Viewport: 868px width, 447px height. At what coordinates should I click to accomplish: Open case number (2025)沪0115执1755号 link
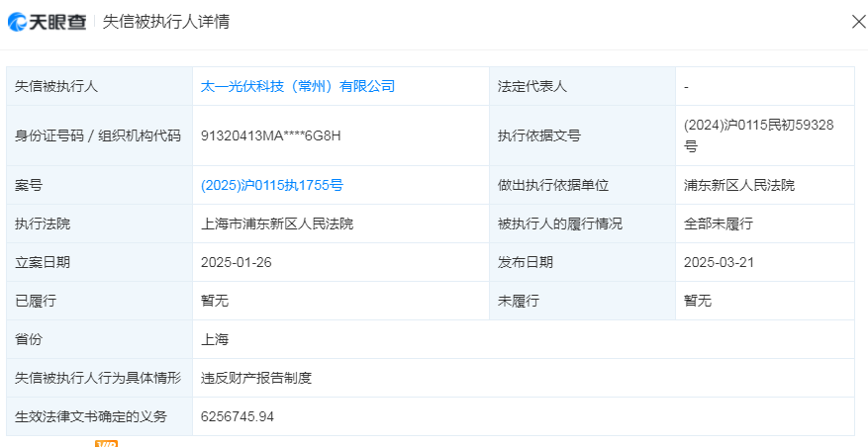point(271,185)
